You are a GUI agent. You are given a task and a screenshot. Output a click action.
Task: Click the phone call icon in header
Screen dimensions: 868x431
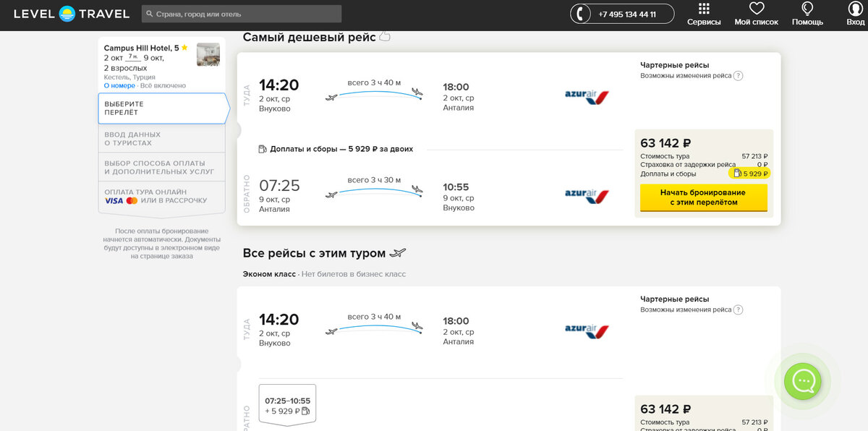coord(581,14)
